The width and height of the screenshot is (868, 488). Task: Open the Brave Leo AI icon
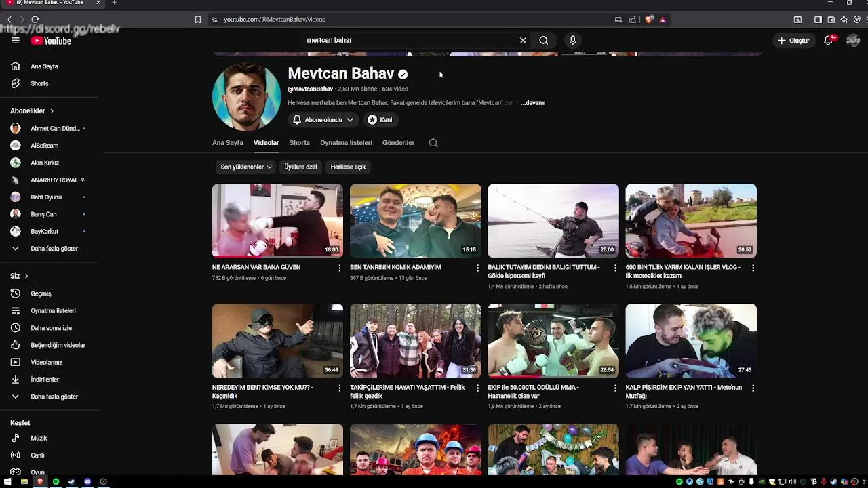[x=844, y=20]
